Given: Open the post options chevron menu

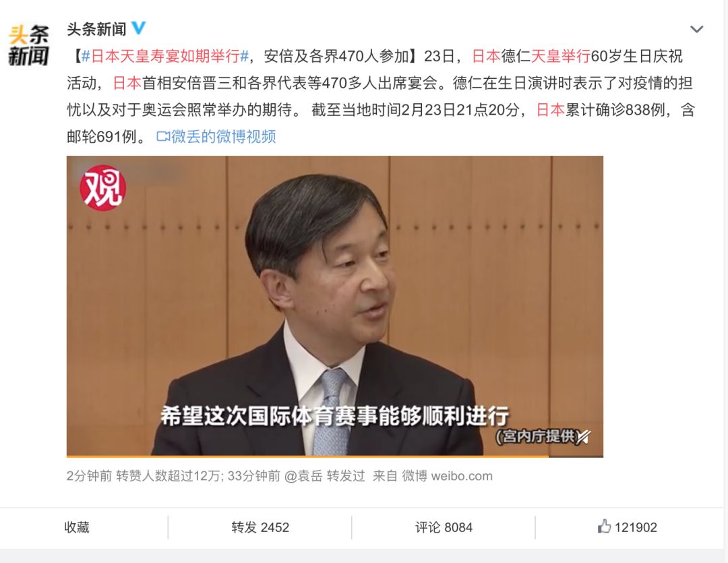Looking at the screenshot, I should point(696,29).
